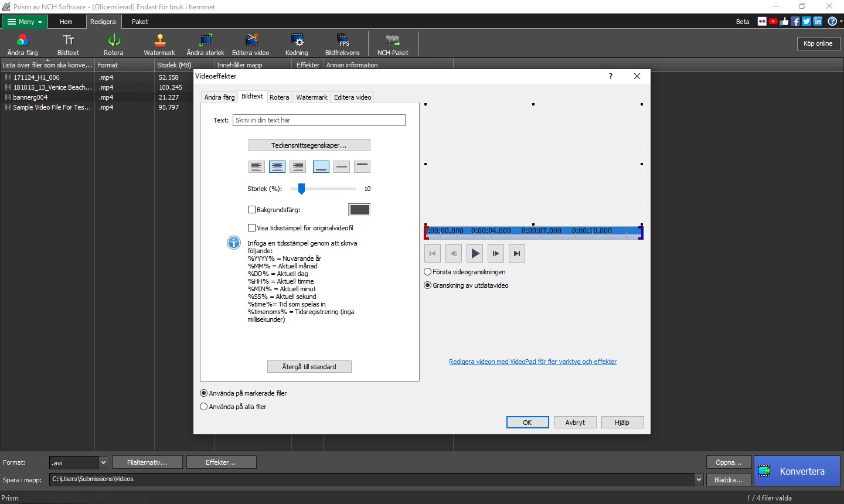
Task: Place caption at top of video
Action: point(362,167)
